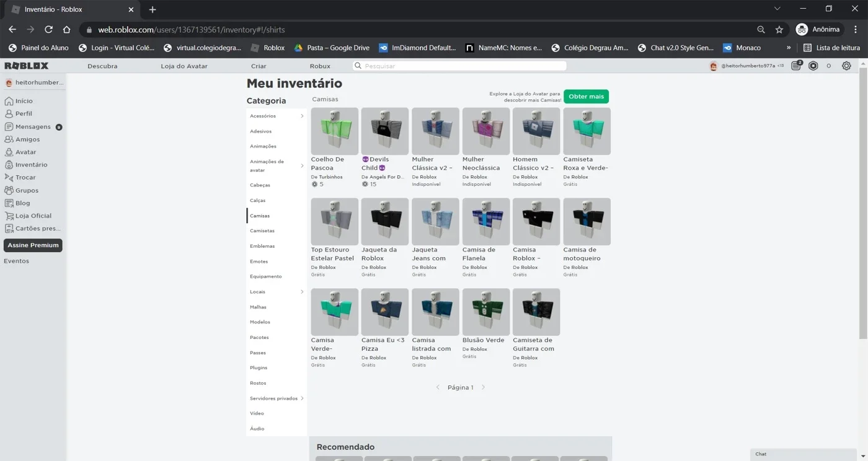Open Jaqueta da Roblox thumbnail

tap(385, 222)
